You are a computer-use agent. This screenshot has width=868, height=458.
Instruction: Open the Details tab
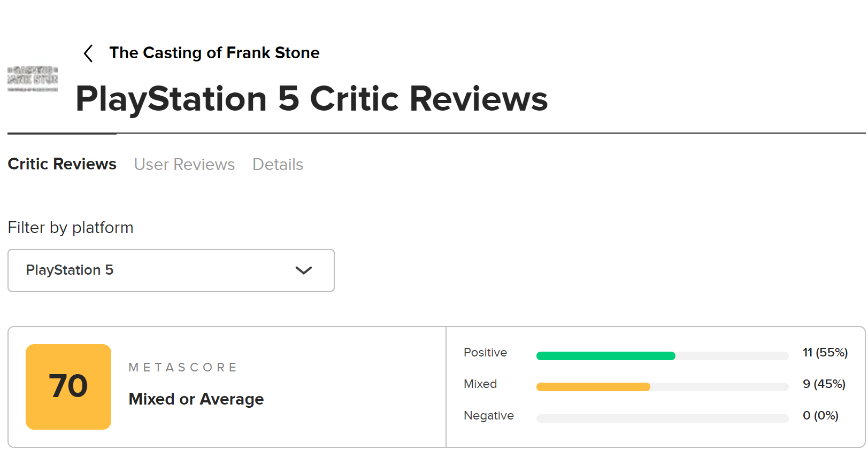click(x=278, y=165)
